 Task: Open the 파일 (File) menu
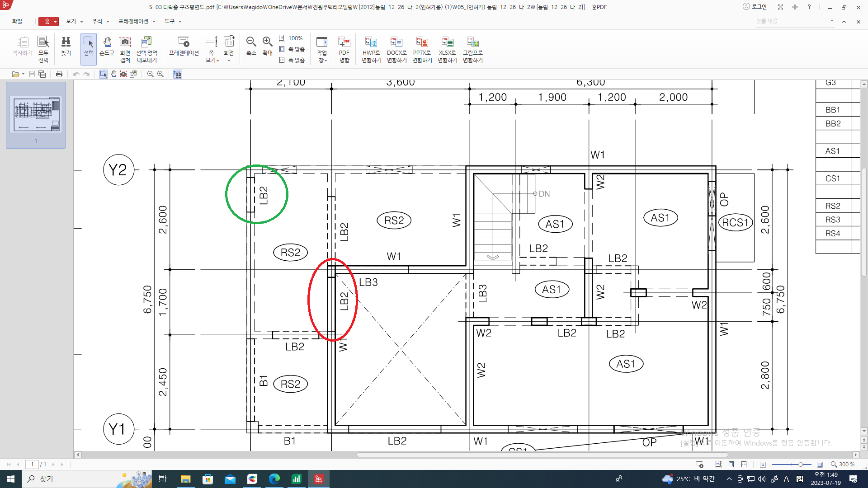pos(17,21)
